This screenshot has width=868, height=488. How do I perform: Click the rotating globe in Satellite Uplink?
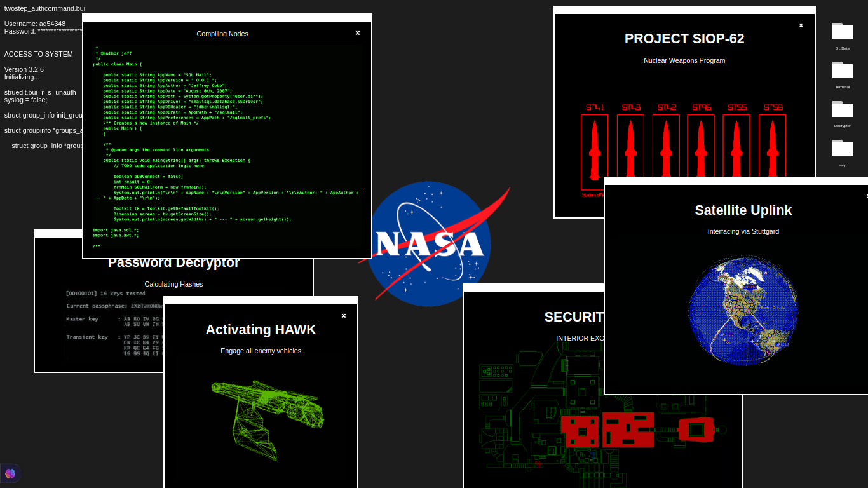743,309
